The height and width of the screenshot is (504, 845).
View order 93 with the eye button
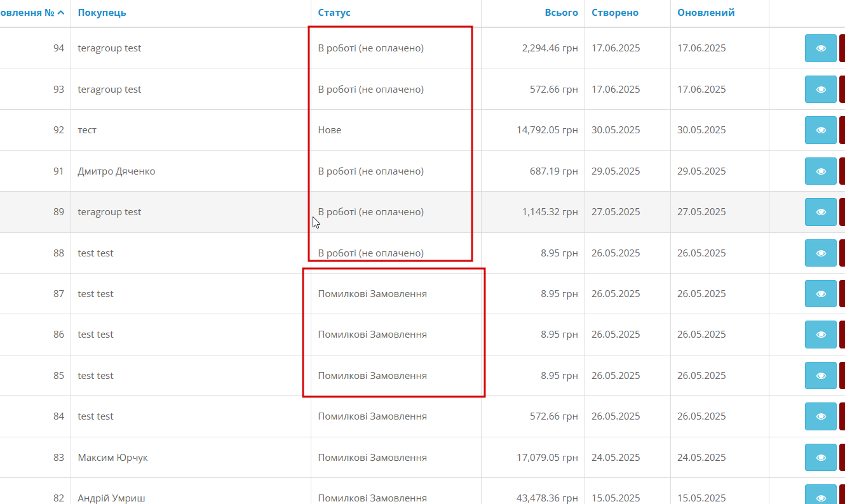[x=821, y=90]
